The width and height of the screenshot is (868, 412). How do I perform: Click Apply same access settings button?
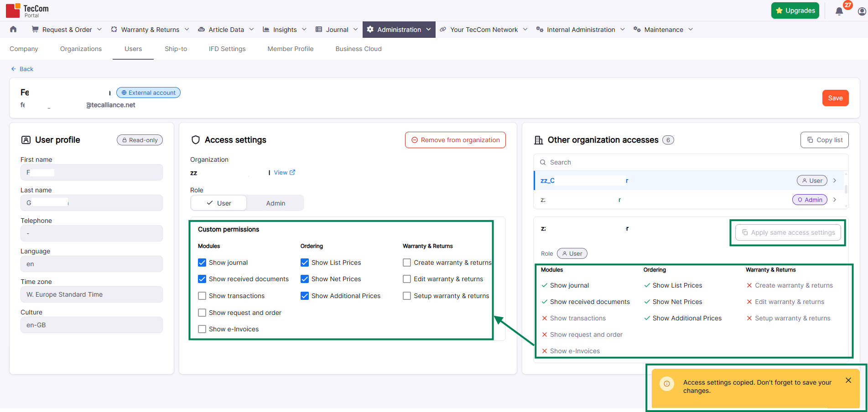[788, 232]
